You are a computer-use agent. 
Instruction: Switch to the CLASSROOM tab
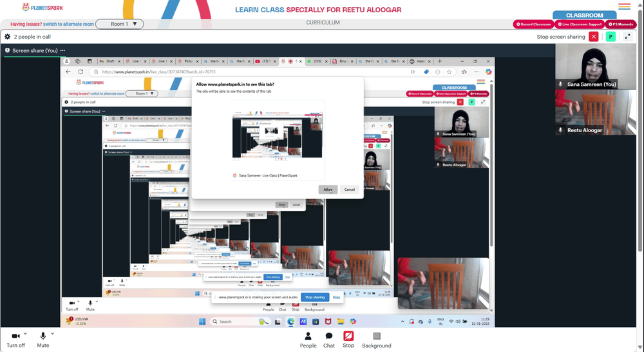point(585,15)
